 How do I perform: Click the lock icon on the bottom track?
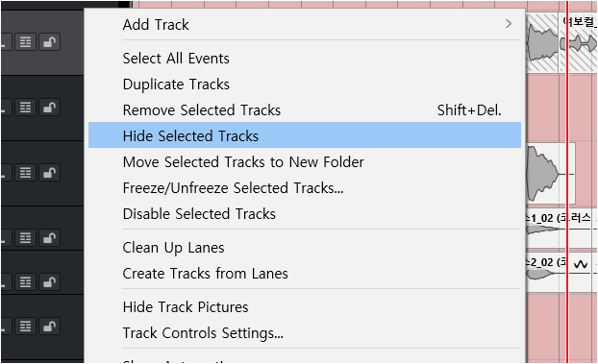(50, 327)
